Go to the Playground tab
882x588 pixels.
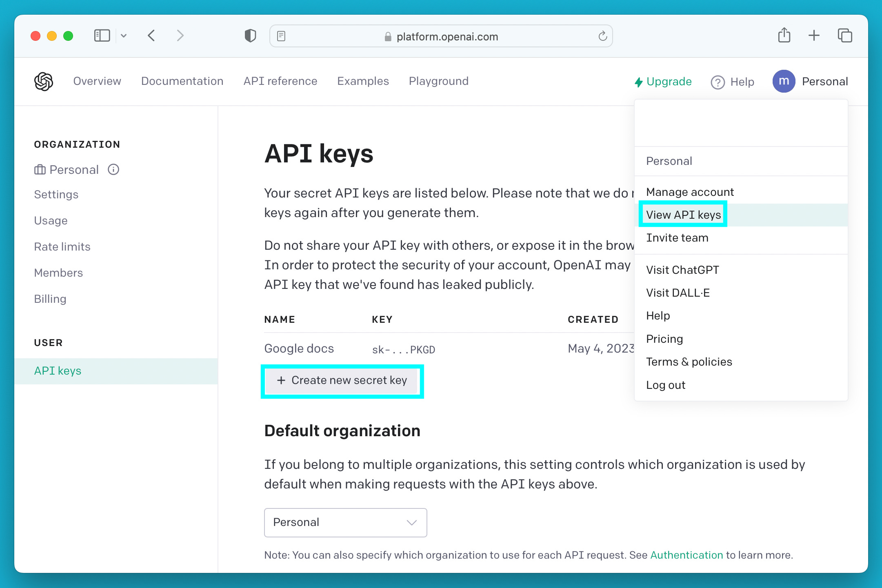(x=438, y=81)
